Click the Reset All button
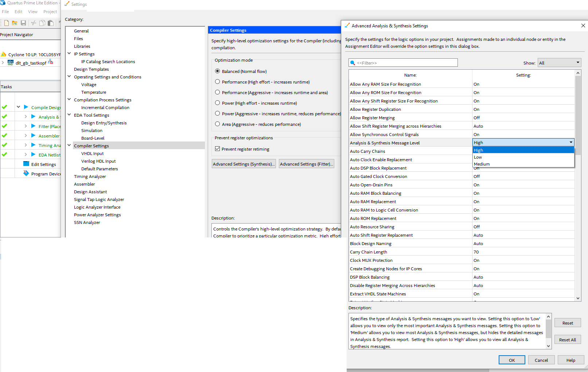The height and width of the screenshot is (372, 588). (568, 340)
